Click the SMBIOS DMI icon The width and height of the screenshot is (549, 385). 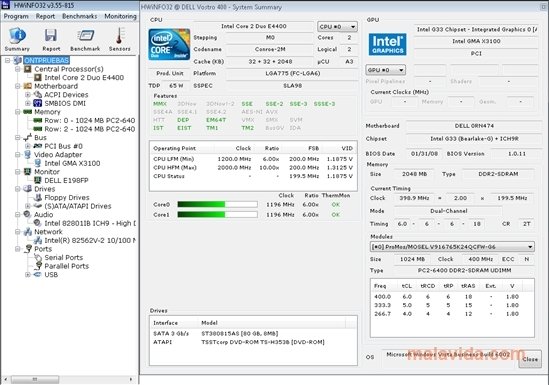38,103
